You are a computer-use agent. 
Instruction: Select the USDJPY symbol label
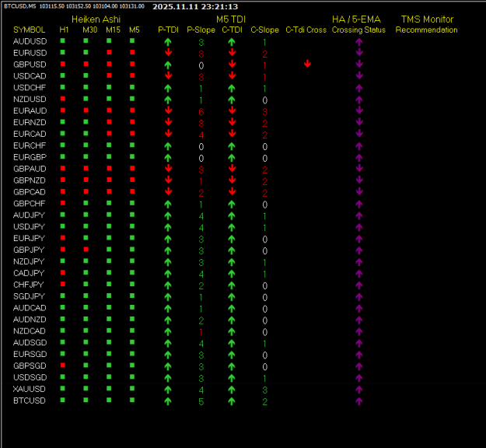[x=29, y=226]
